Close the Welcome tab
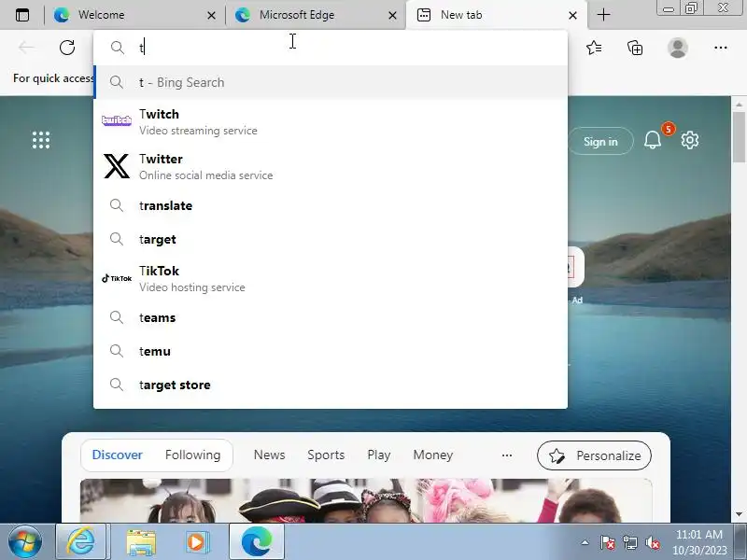This screenshot has width=747, height=560. [x=212, y=16]
